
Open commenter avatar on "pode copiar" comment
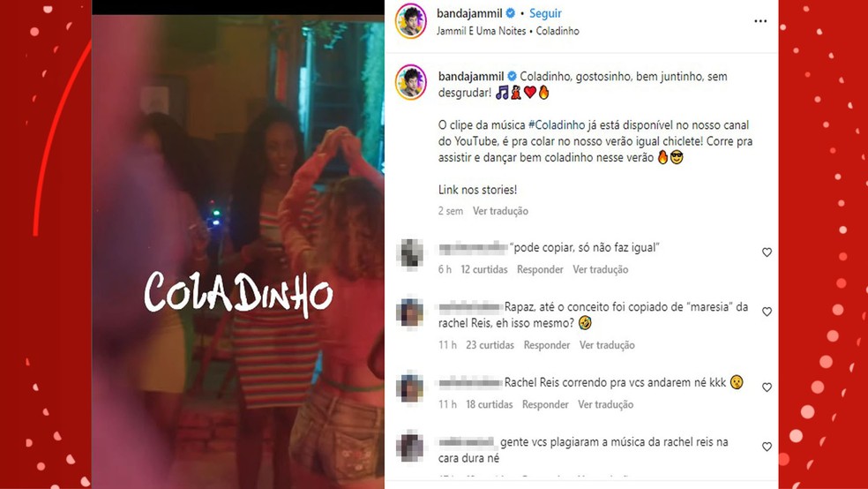410,253
